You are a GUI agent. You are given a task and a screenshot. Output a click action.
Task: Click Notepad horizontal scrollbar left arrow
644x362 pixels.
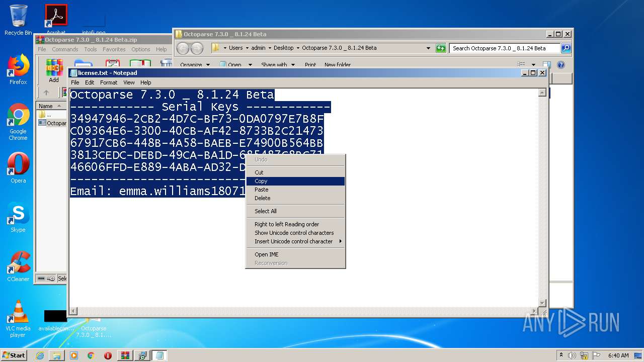click(x=73, y=311)
